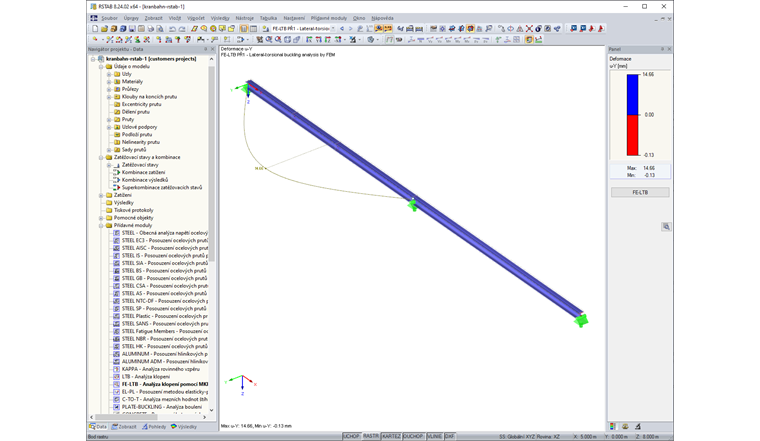Select kranbahn-rstab-1 root tree item
760x441 pixels.
tap(151, 59)
